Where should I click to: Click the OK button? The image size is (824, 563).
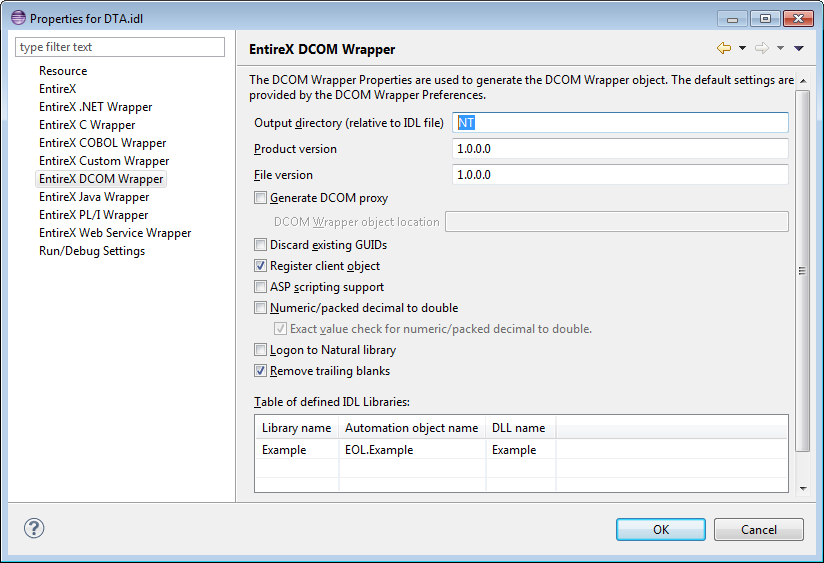coord(661,529)
